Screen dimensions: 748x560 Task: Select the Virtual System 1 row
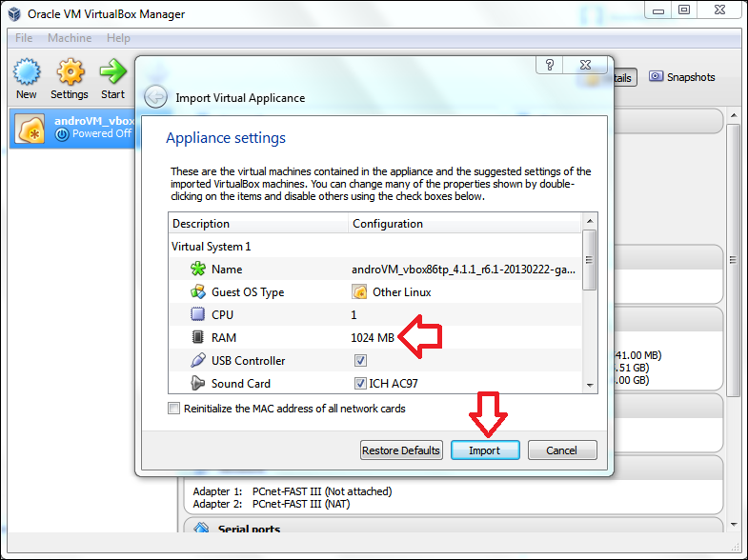pyautogui.click(x=375, y=247)
